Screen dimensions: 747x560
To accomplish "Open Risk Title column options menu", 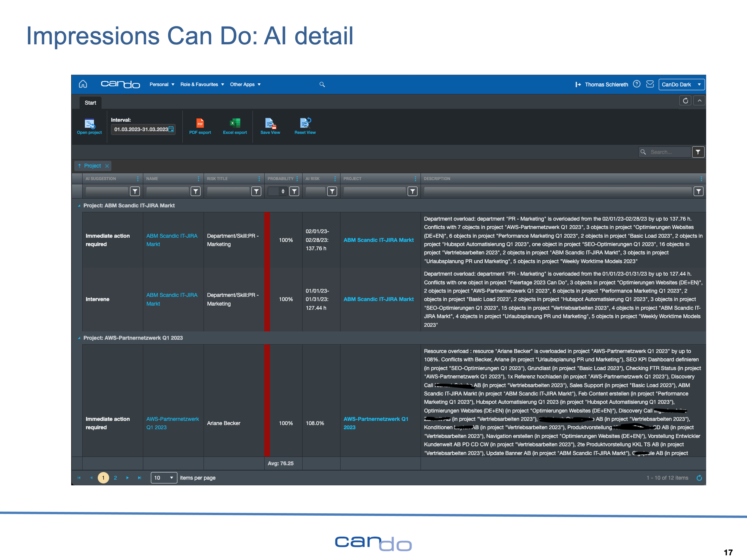I will click(x=259, y=179).
